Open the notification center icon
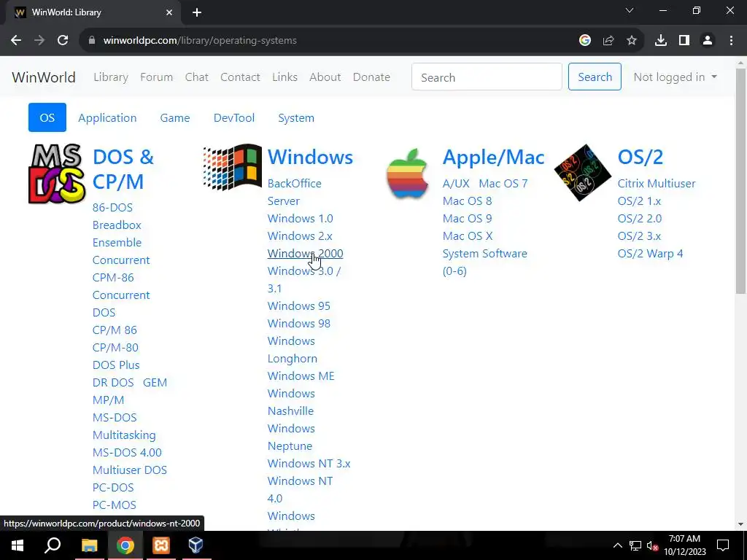The height and width of the screenshot is (560, 747). (723, 545)
